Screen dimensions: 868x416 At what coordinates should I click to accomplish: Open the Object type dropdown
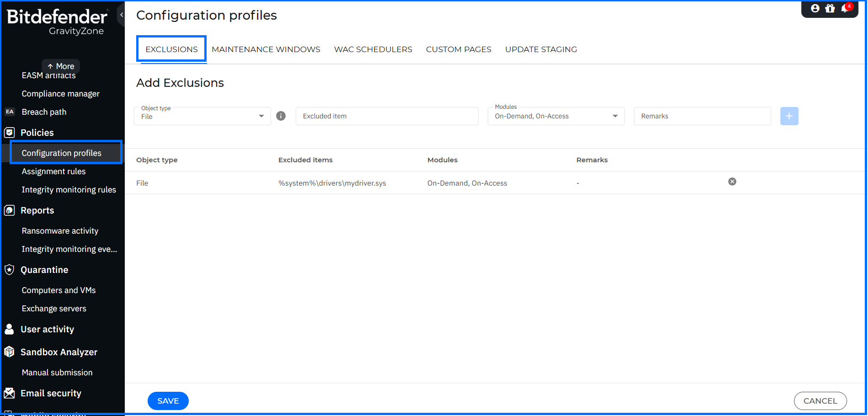(202, 116)
